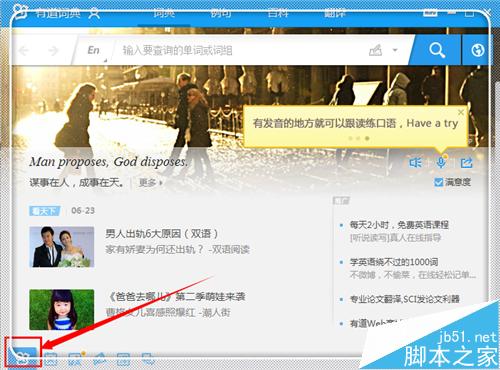Open the couple wedding photo thumbnail
The height and width of the screenshot is (370, 500).
[62, 247]
